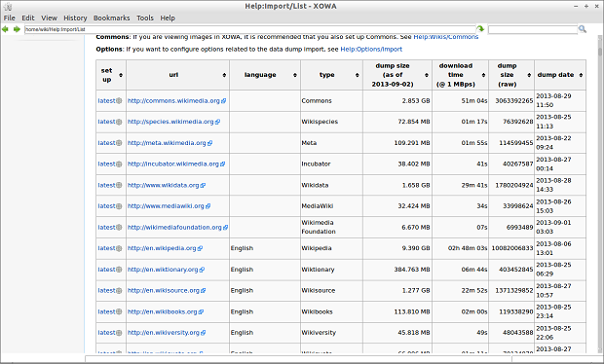Open the Help:Options/Import link
The image size is (604, 364).
[x=371, y=50]
